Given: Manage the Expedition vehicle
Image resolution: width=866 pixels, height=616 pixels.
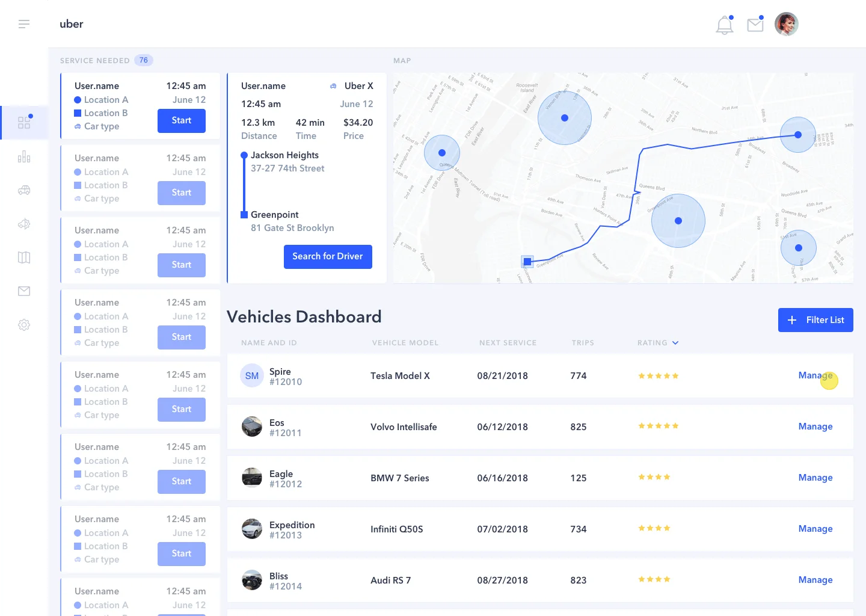Looking at the screenshot, I should click(815, 529).
